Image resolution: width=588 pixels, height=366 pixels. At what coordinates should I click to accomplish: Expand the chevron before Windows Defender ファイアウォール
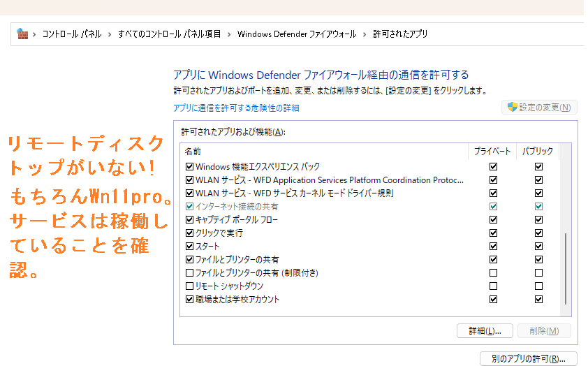[229, 34]
